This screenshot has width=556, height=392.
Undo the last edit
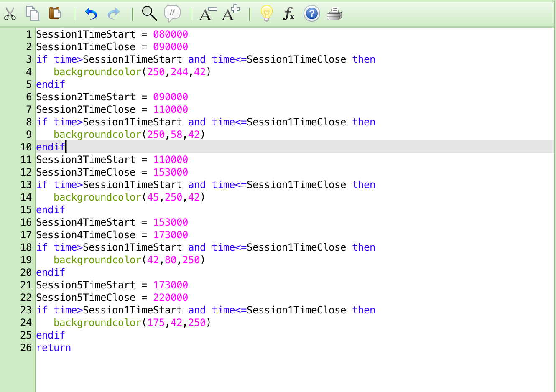pyautogui.click(x=91, y=14)
